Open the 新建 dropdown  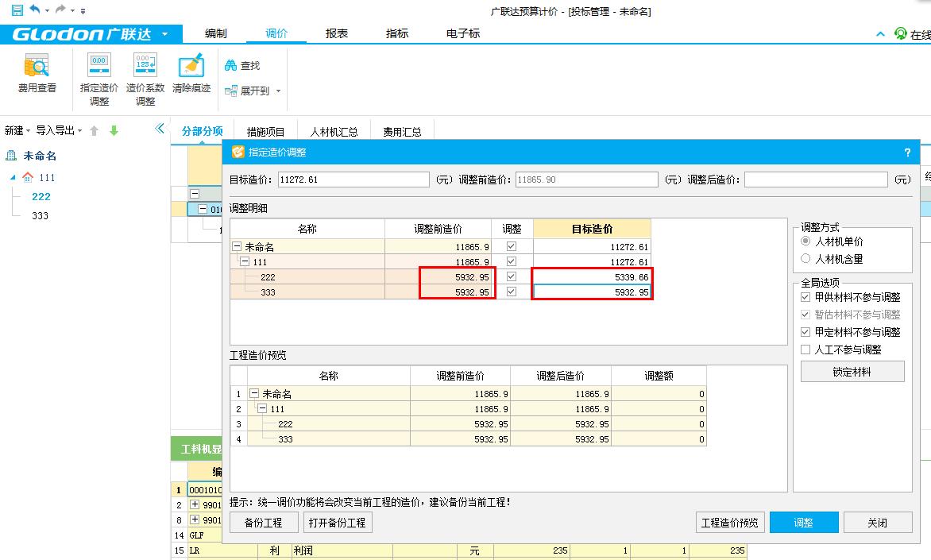coord(17,130)
